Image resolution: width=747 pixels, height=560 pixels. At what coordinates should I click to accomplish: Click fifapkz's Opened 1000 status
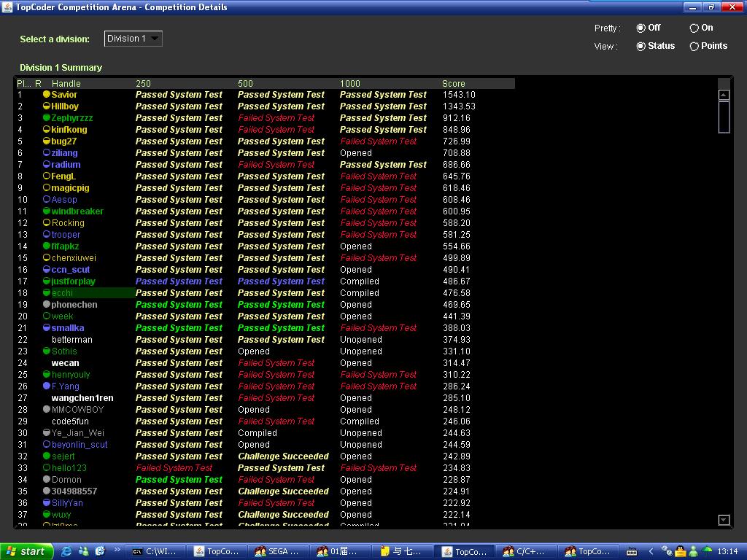[x=356, y=246]
